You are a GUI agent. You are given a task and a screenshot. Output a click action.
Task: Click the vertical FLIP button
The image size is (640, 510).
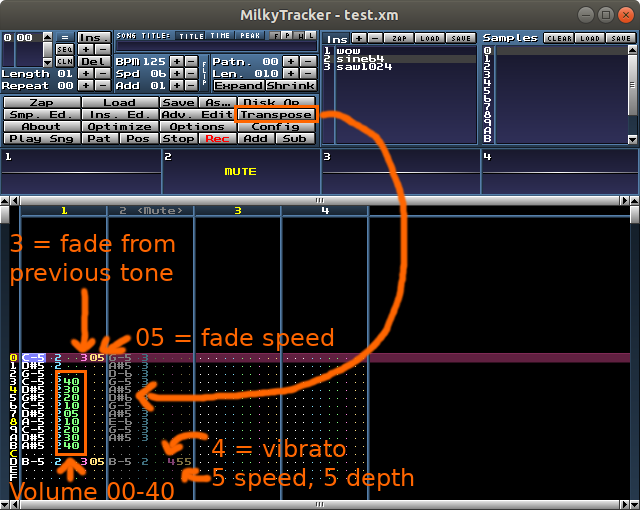point(204,73)
